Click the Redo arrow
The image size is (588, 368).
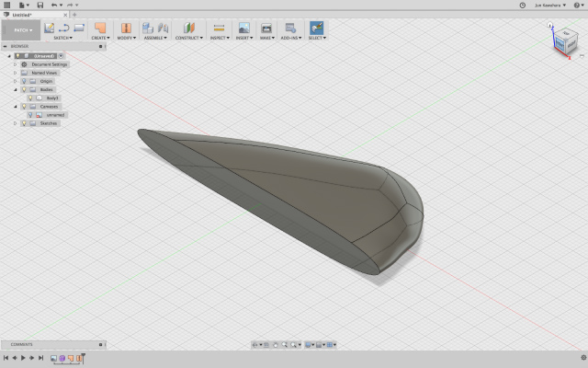(x=70, y=5)
